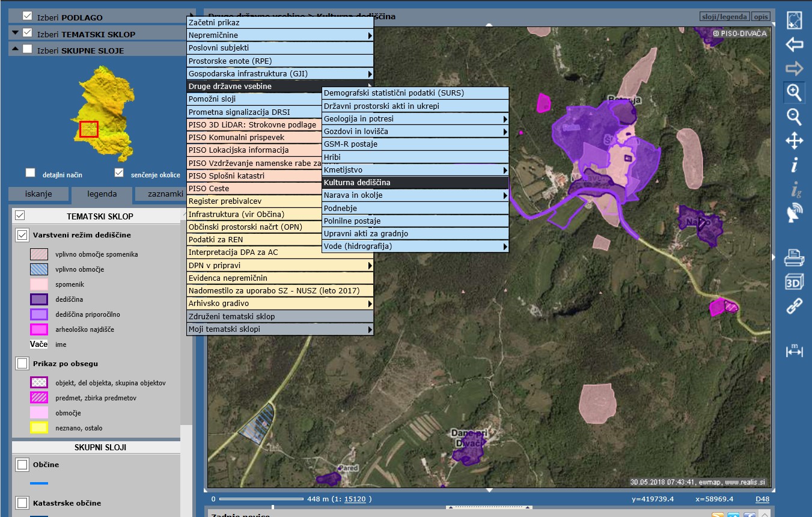Image resolution: width=812 pixels, height=517 pixels.
Task: Go back to previous map view arrow
Action: coord(795,44)
